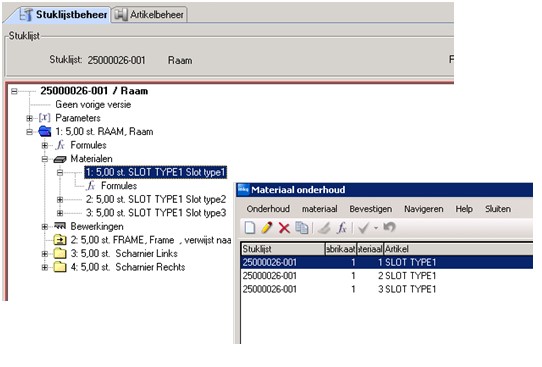The image size is (542, 367).
Task: Click the 25000026-001 / Raam root label
Action: (94, 91)
